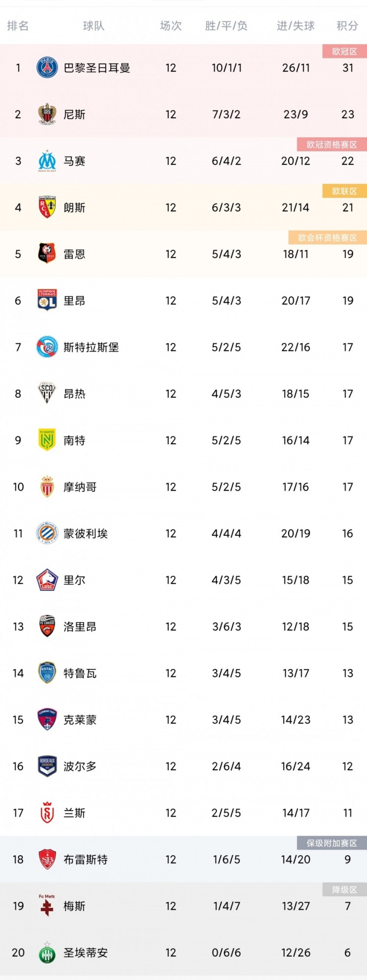Viewport: 367px width, 980px height.
Task: Select the 欧联区 zone tag
Action: click(x=344, y=191)
